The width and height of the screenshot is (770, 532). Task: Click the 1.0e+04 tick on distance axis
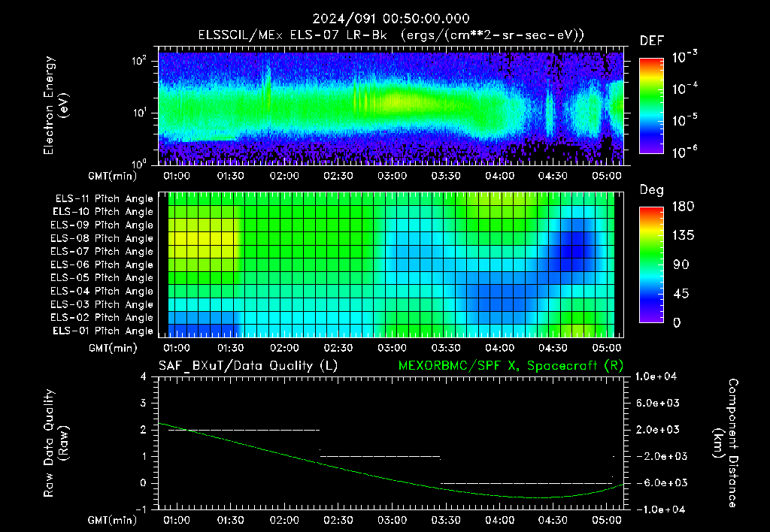(x=656, y=376)
